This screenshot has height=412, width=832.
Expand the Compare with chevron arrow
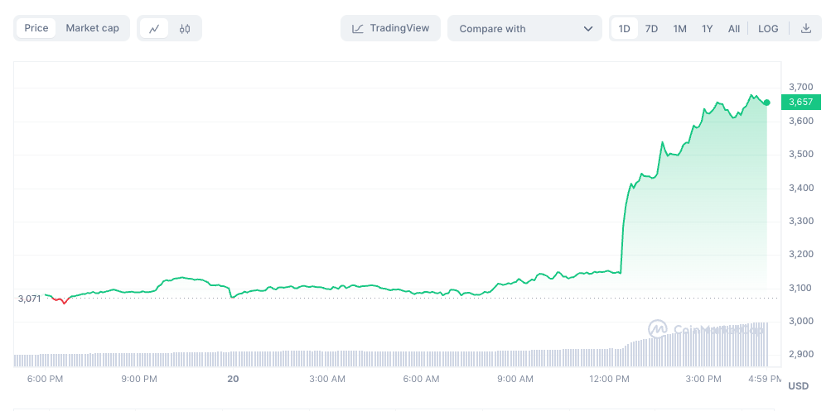(588, 29)
